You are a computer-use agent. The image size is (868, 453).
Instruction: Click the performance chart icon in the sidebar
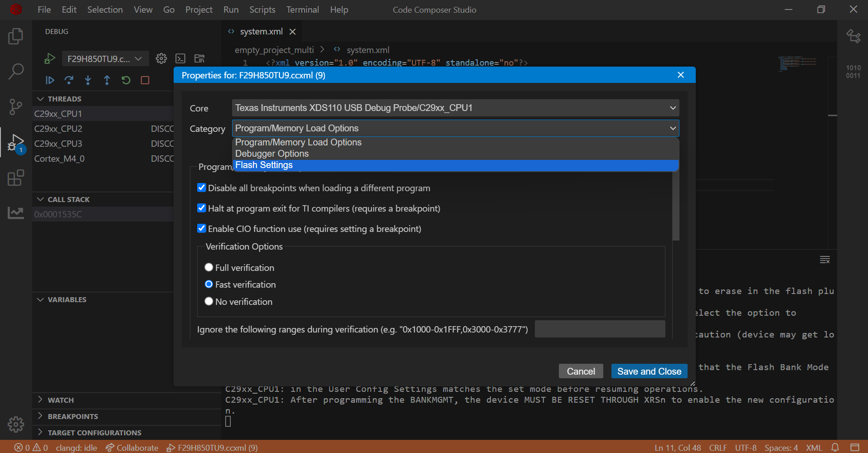point(15,213)
